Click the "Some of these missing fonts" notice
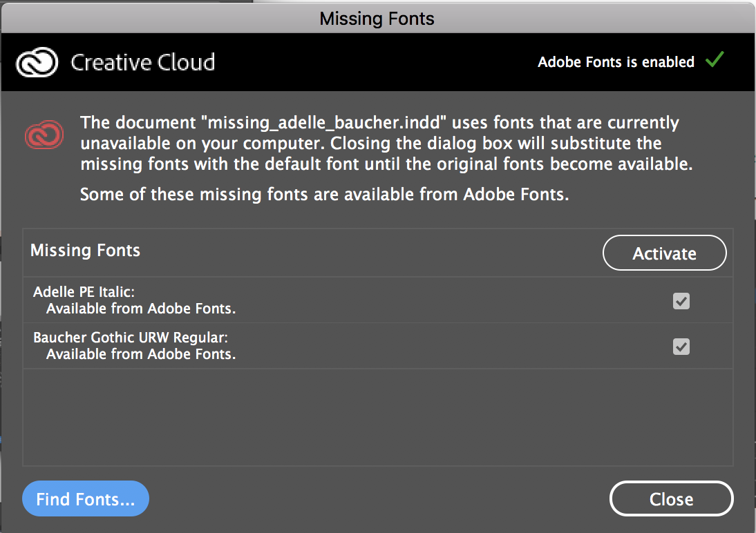The image size is (756, 533). click(x=324, y=195)
